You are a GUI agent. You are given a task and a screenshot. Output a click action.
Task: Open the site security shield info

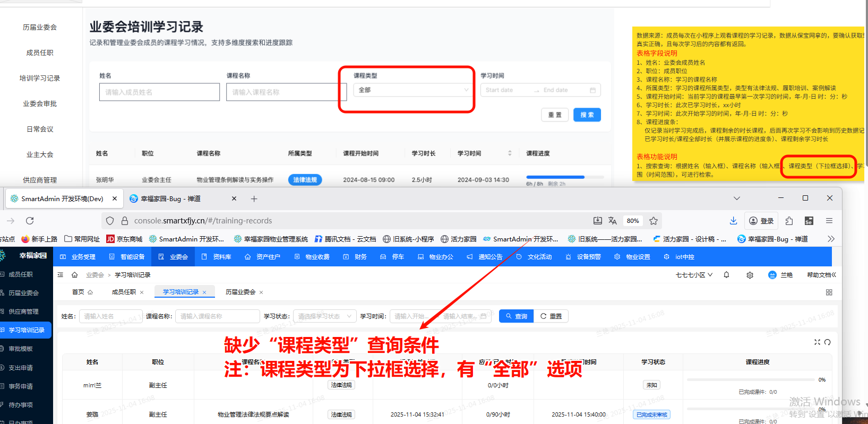pyautogui.click(x=110, y=221)
